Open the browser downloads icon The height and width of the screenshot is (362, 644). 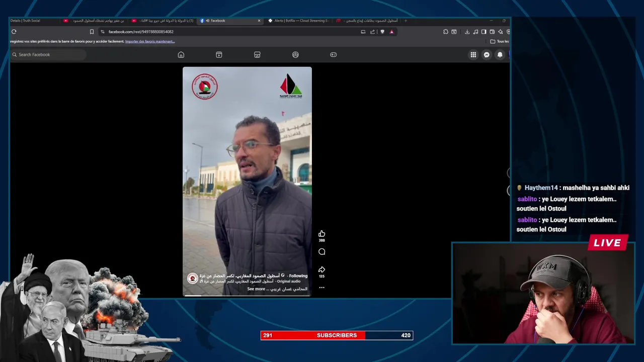tap(467, 32)
